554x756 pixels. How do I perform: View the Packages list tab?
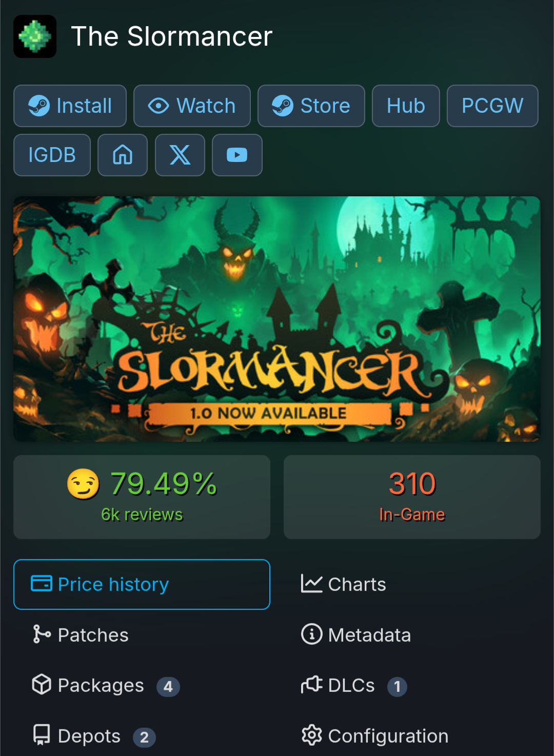(142, 685)
